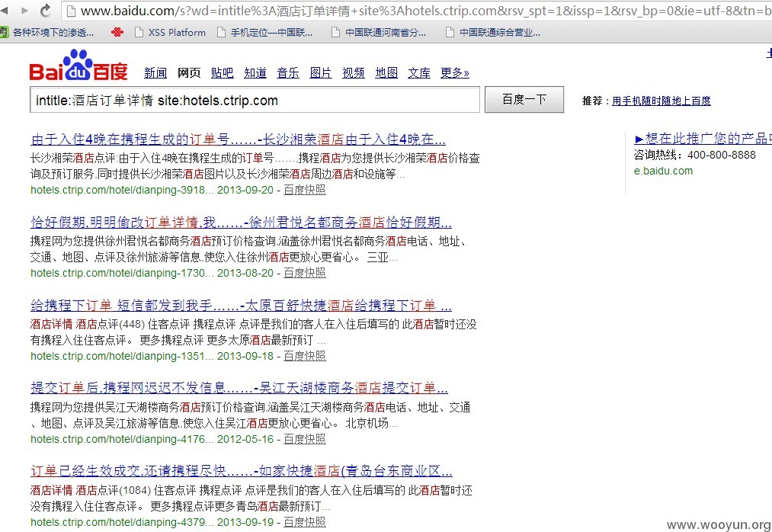
Task: Open the XSS Platform bookmark
Action: (x=171, y=33)
